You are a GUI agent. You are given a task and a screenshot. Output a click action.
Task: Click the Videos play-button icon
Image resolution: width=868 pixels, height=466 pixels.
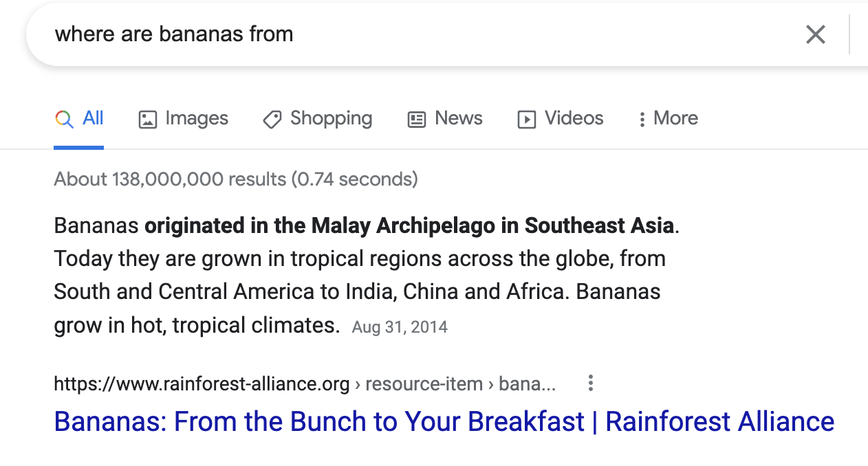[526, 118]
